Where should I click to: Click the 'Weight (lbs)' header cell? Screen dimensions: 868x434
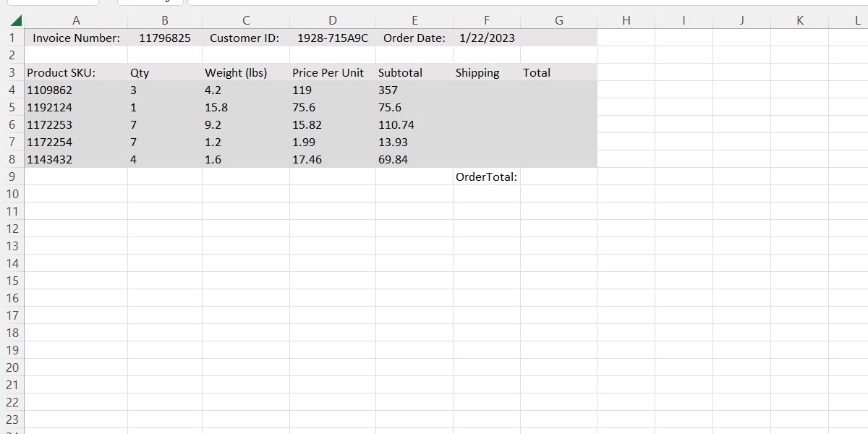click(246, 72)
